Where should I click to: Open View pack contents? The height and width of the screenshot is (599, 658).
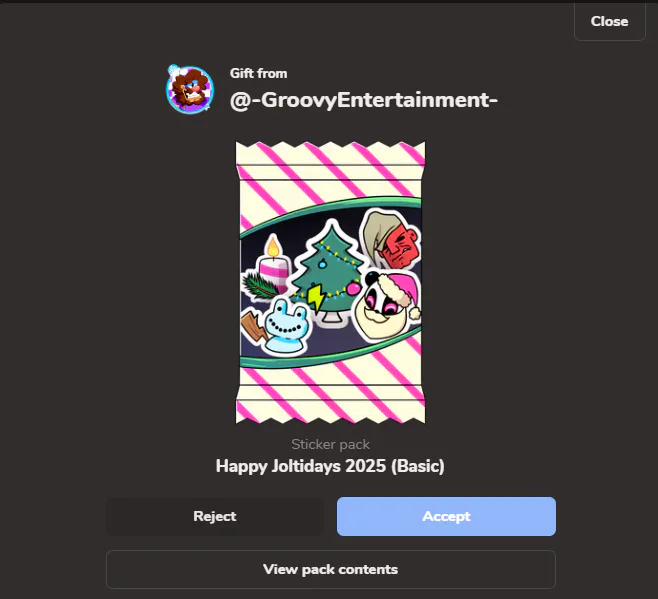click(331, 569)
